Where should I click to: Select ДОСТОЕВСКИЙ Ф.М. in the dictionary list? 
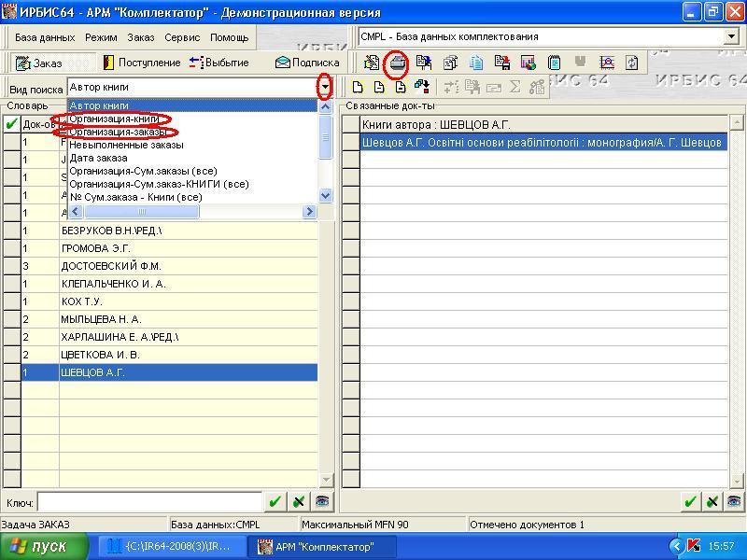pyautogui.click(x=110, y=266)
